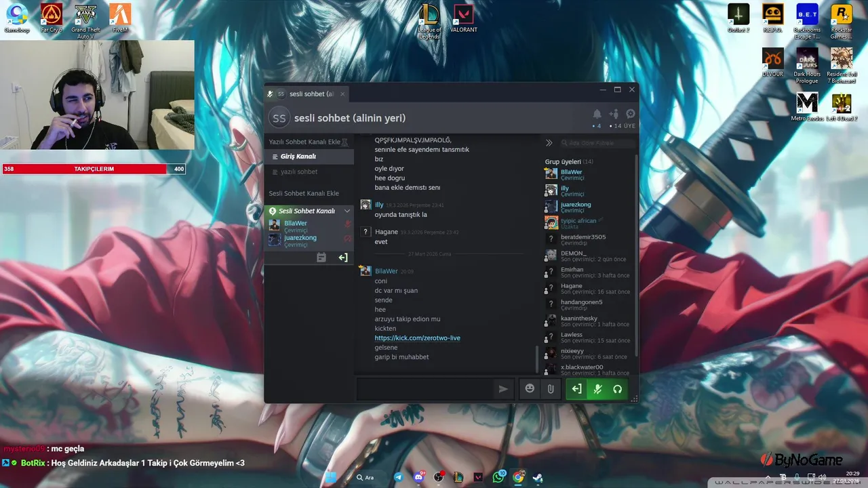This screenshot has height=488, width=868.
Task: Leave voice via sidebar exit icon
Action: point(343,258)
